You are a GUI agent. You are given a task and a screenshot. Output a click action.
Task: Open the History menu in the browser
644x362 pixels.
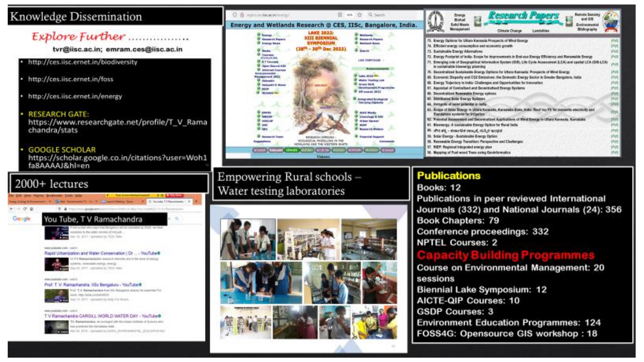tap(38, 195)
